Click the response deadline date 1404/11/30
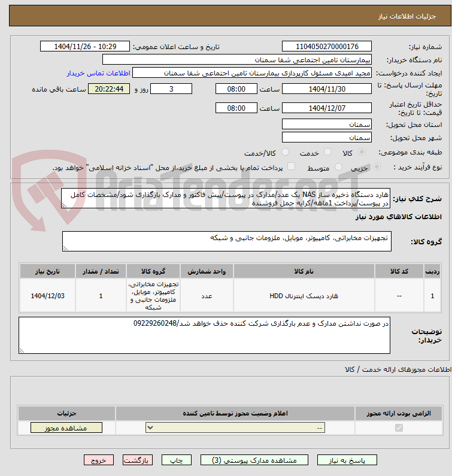This screenshot has height=476, width=452. (x=327, y=89)
